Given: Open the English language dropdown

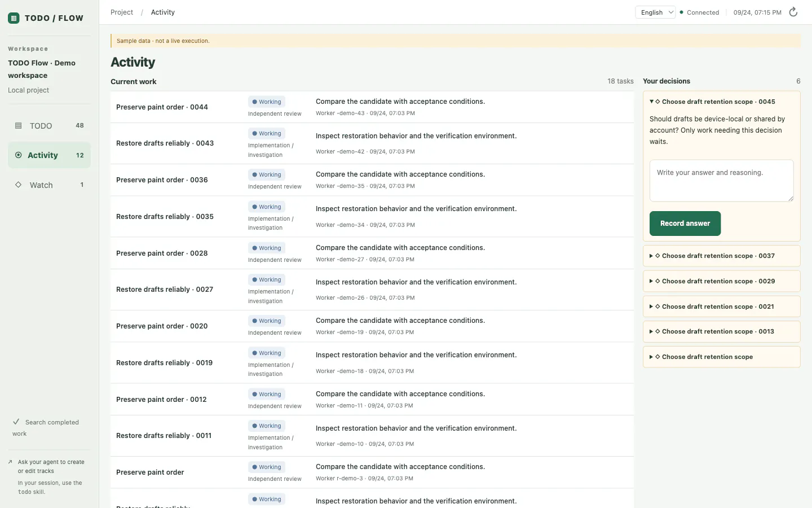Looking at the screenshot, I should point(655,12).
